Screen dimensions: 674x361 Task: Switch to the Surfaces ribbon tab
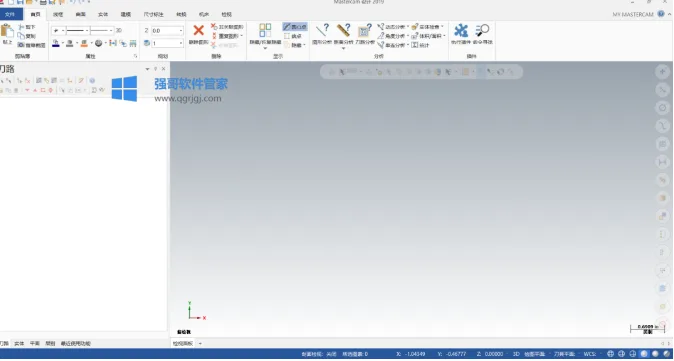(80, 14)
